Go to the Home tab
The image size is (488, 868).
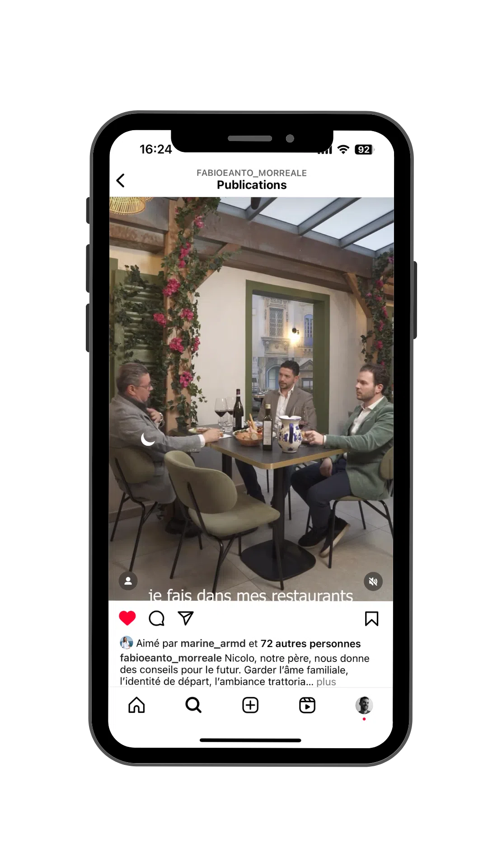[136, 705]
